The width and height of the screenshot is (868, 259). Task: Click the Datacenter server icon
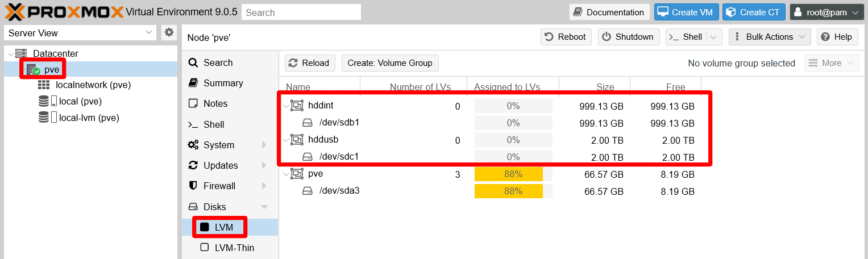(x=21, y=53)
